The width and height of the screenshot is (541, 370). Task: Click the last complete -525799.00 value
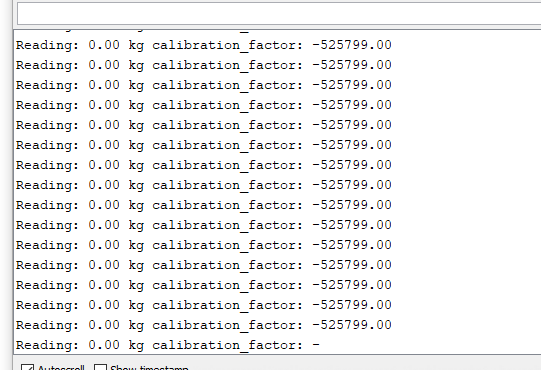click(352, 324)
